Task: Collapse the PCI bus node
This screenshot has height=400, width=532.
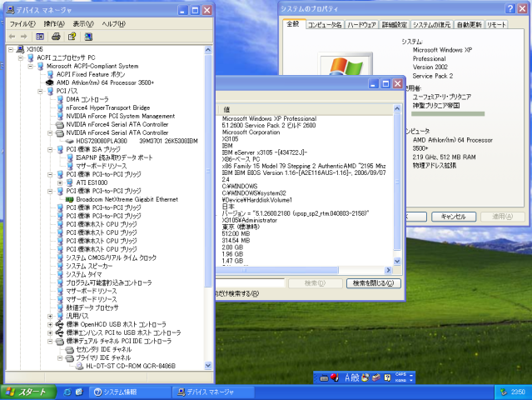Action: pyautogui.click(x=40, y=91)
